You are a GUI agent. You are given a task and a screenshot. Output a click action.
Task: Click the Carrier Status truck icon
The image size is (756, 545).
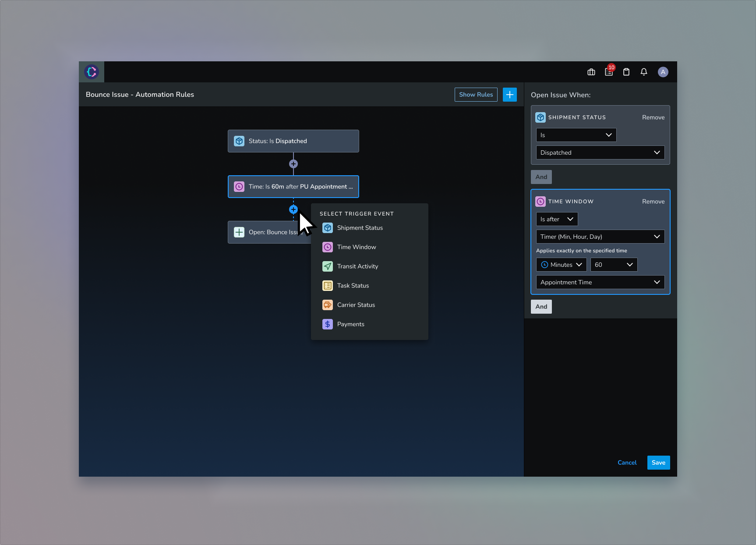point(327,304)
